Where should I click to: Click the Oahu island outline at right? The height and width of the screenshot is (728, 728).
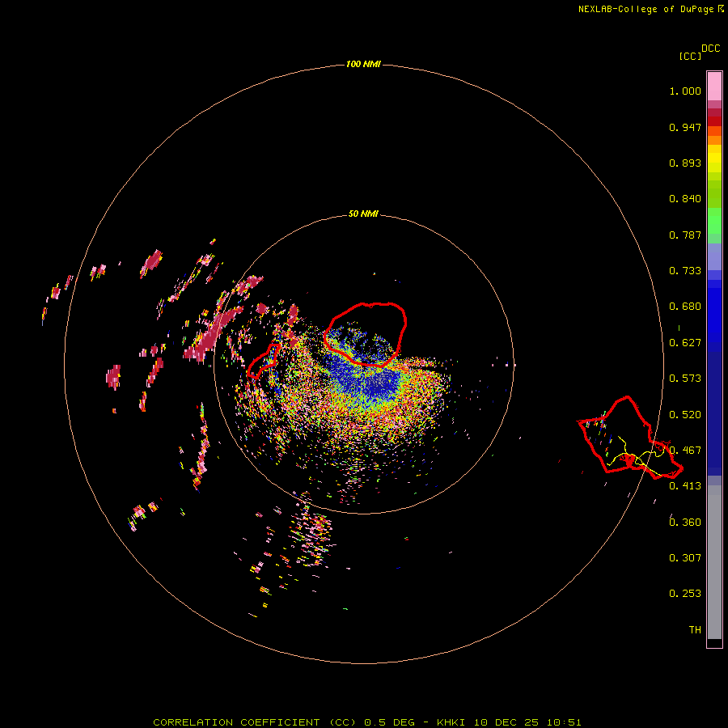pos(630,438)
